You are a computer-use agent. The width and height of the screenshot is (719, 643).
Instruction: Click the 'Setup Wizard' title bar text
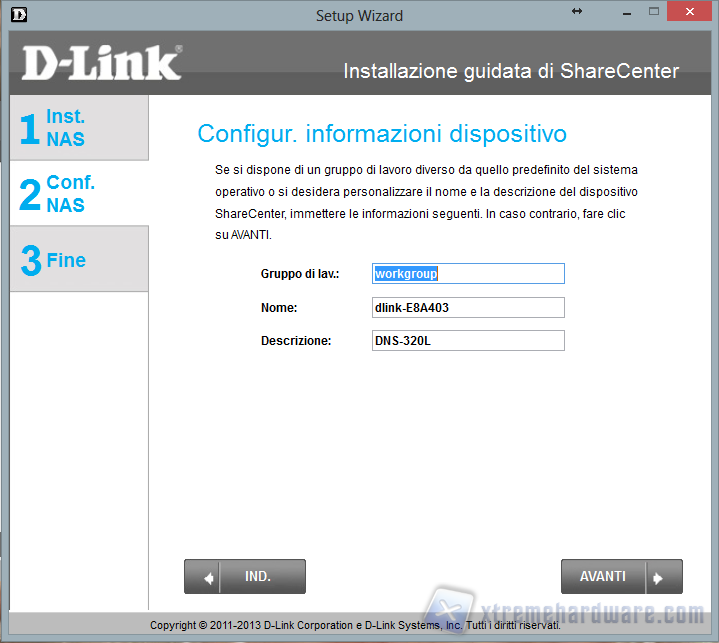[x=359, y=15]
